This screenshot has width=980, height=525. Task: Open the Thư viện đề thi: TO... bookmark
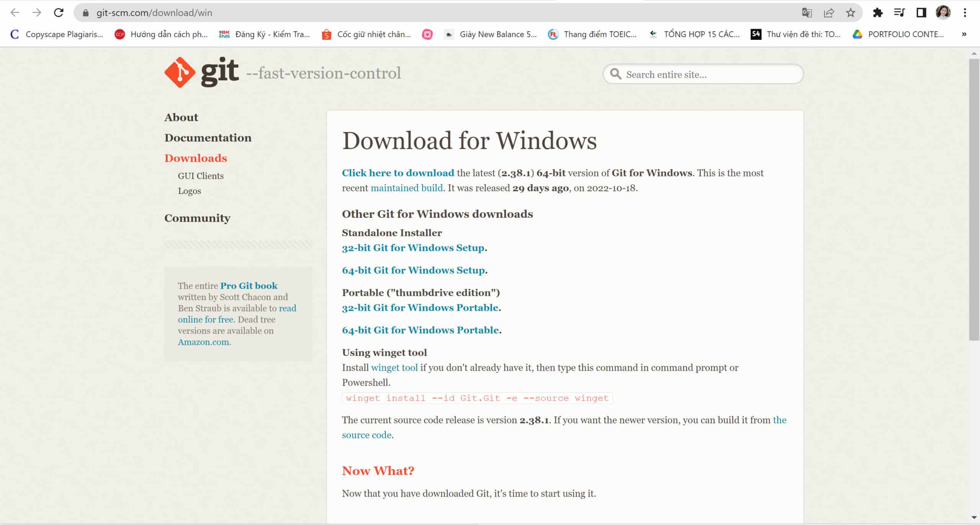tap(796, 34)
